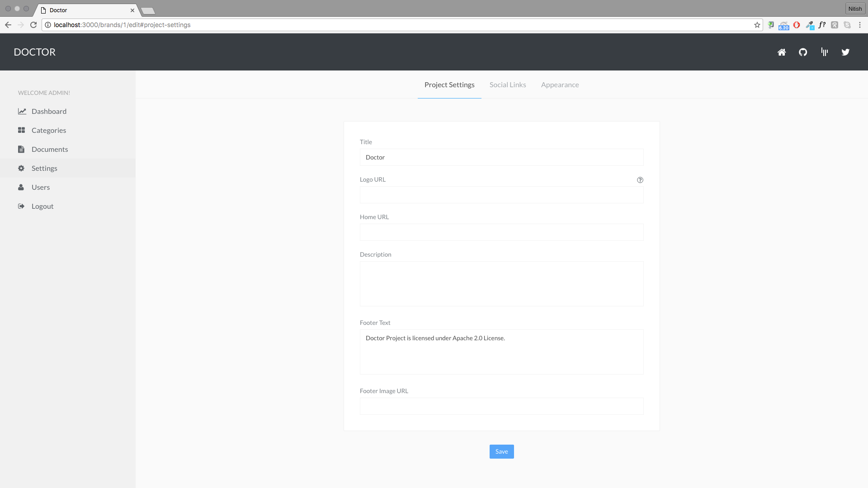Open the Appearance tab
The image size is (868, 488).
[560, 84]
